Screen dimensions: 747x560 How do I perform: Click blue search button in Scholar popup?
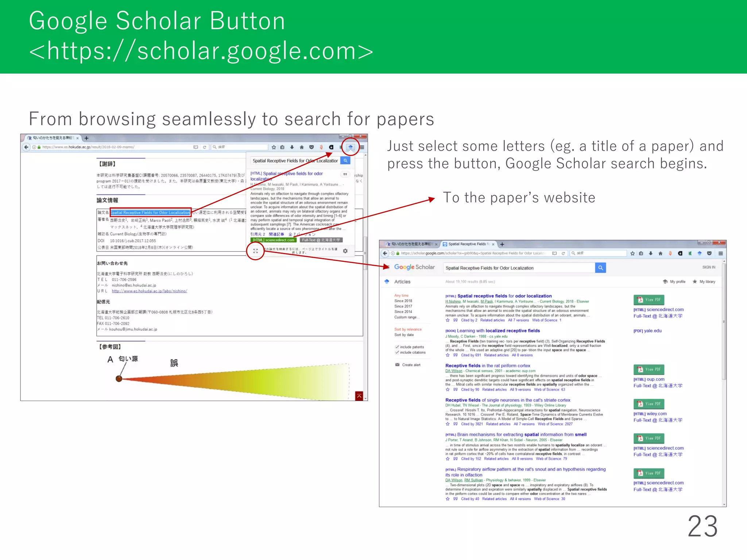tap(345, 160)
